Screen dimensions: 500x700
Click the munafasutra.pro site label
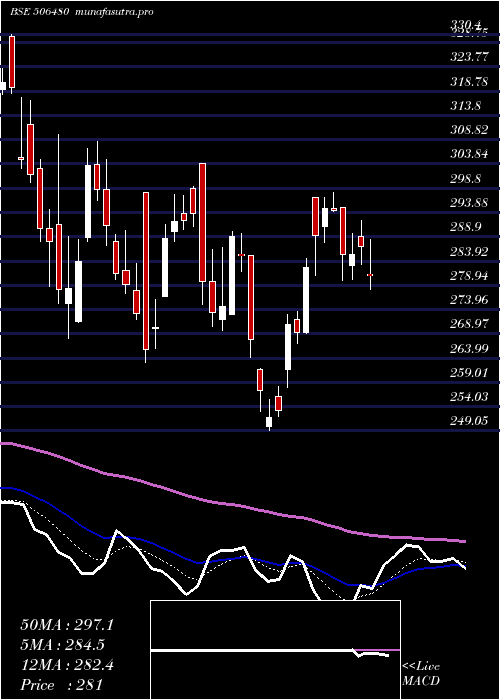[x=115, y=12]
